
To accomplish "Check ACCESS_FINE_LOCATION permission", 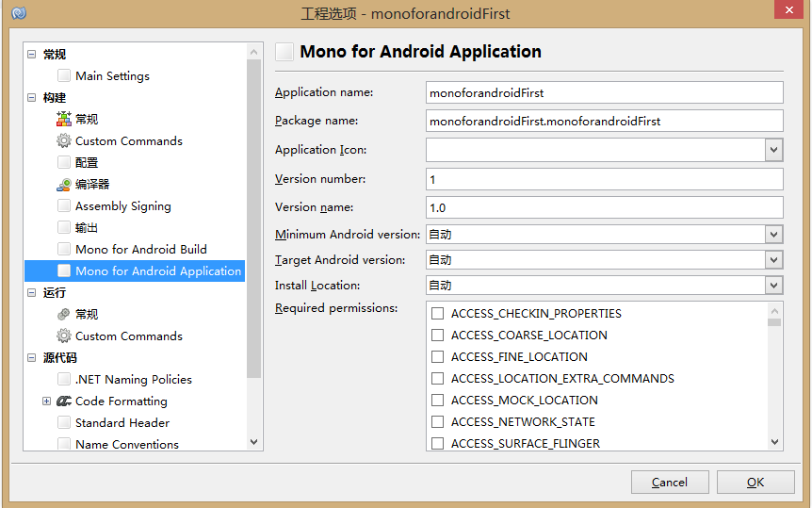I will tap(438, 356).
